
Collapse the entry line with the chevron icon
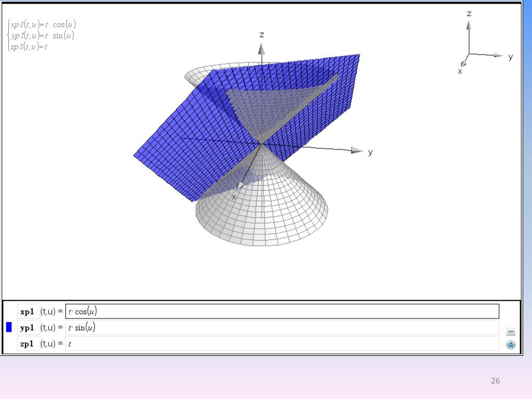(x=511, y=345)
